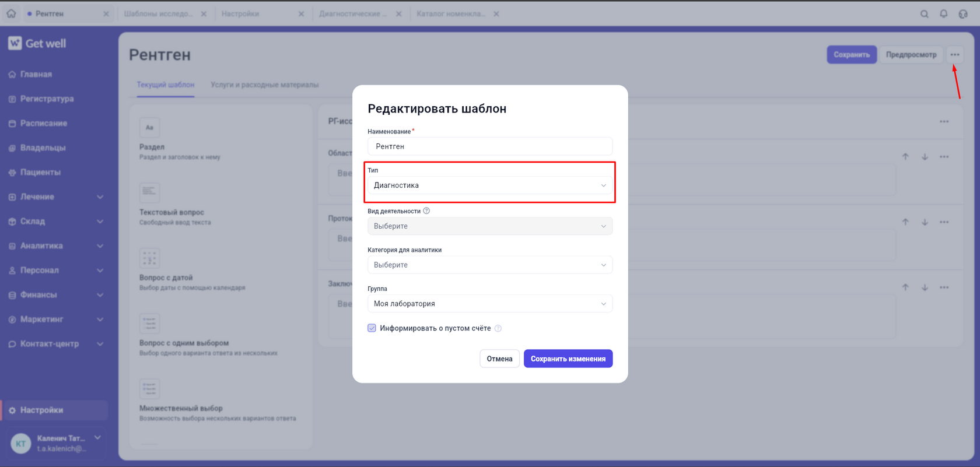This screenshot has height=467, width=980.
Task: Expand the user account menu chevron
Action: pos(97,438)
